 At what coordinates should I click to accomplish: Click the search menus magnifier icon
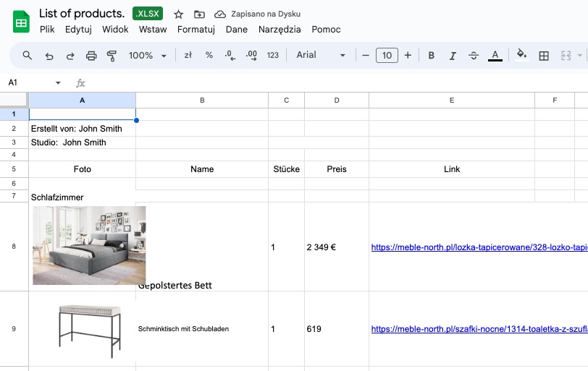pyautogui.click(x=28, y=56)
